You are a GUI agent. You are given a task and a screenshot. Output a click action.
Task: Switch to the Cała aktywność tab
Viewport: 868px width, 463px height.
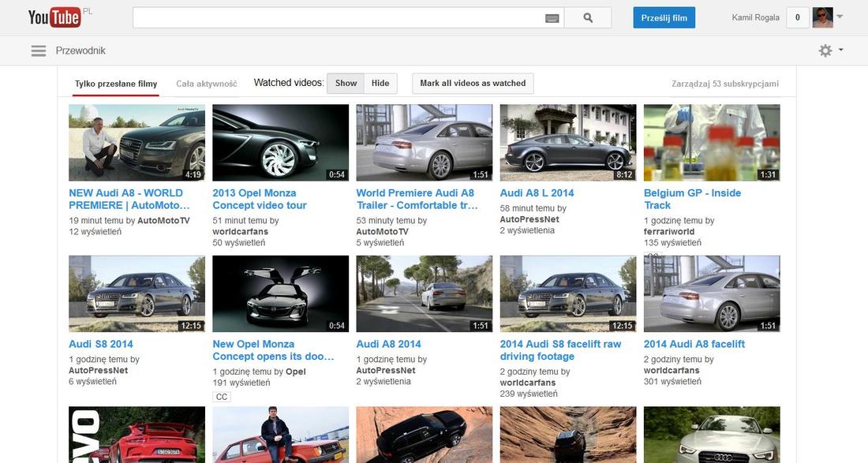[x=207, y=84]
